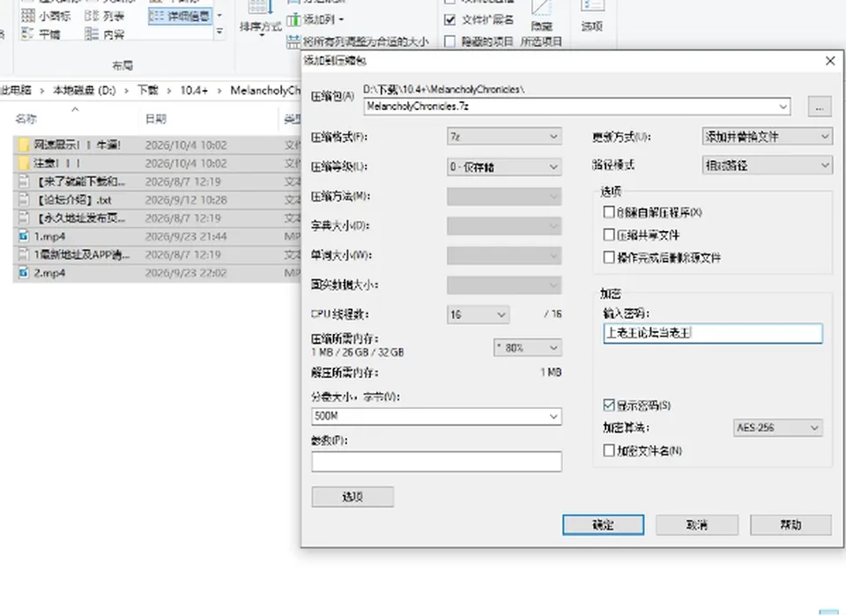Screen dimensions: 846x616
Task: Open the 分卷大小 dropdown showing 500M
Action: [x=436, y=416]
